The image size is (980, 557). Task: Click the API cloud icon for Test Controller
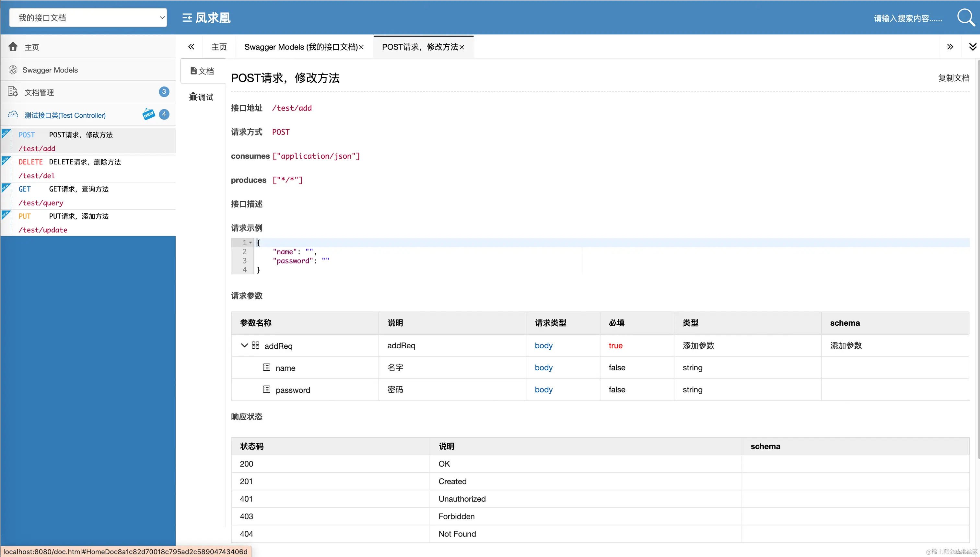pyautogui.click(x=13, y=114)
